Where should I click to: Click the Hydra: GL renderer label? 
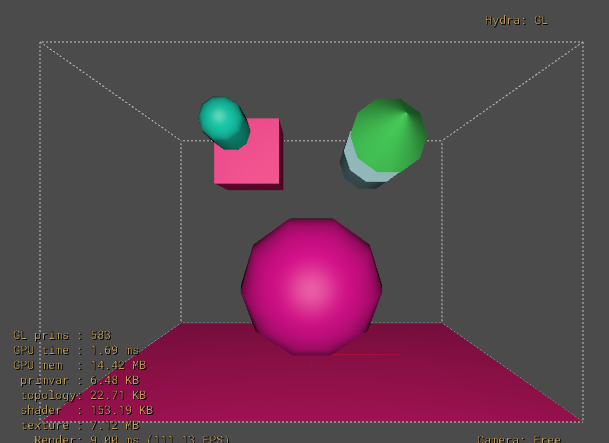516,20
